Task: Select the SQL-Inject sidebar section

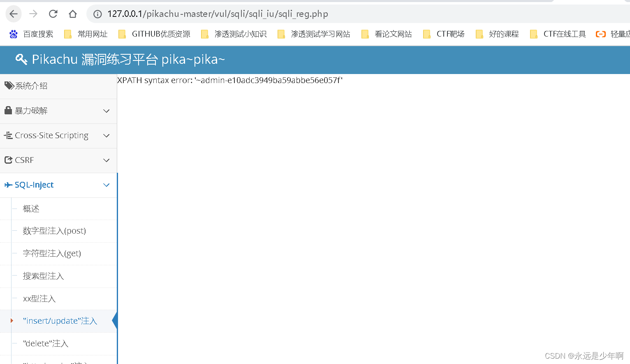Action: pyautogui.click(x=58, y=185)
